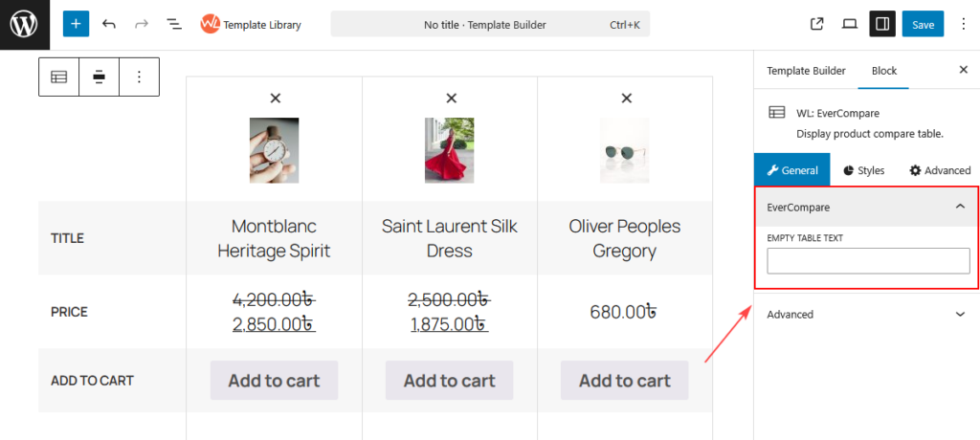Switch to Template Builder sidebar tab
Screen dimensions: 980x440
tap(806, 71)
